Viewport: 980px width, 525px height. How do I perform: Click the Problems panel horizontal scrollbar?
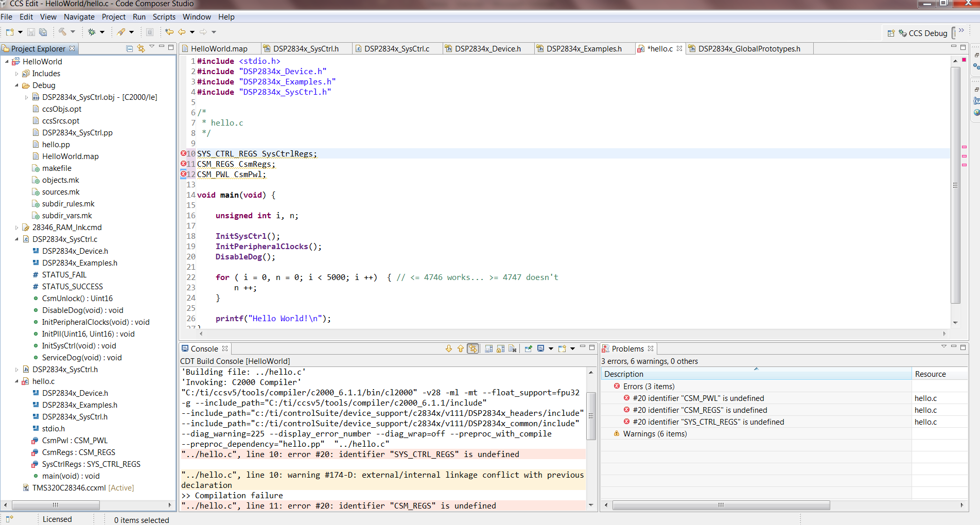point(721,505)
